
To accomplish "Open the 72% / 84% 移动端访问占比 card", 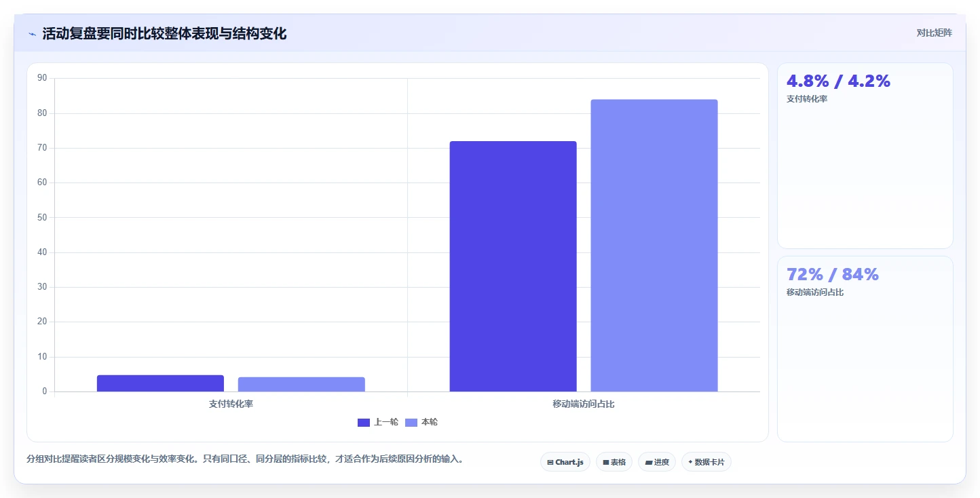I will click(865, 349).
